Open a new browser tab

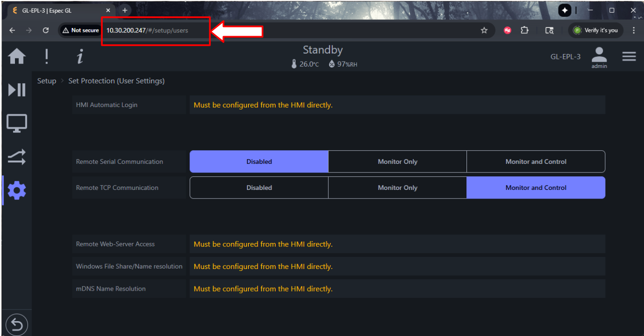124,10
